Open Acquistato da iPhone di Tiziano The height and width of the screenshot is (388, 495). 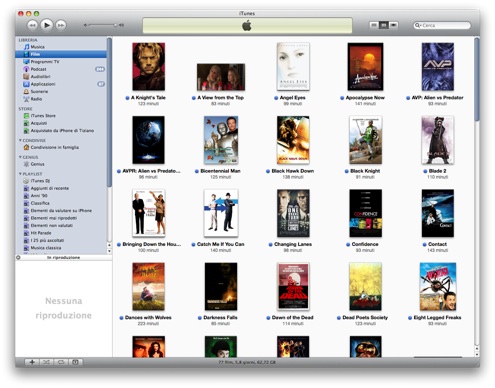(62, 130)
